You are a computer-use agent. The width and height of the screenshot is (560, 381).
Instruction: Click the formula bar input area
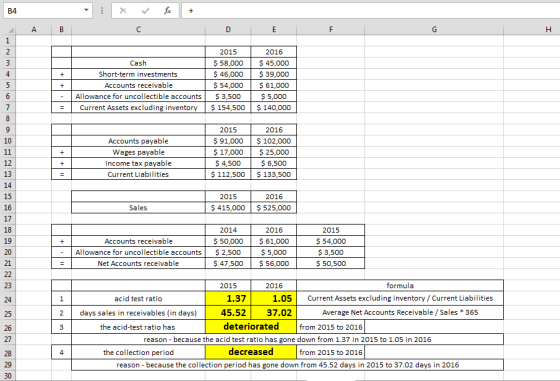coord(370,11)
